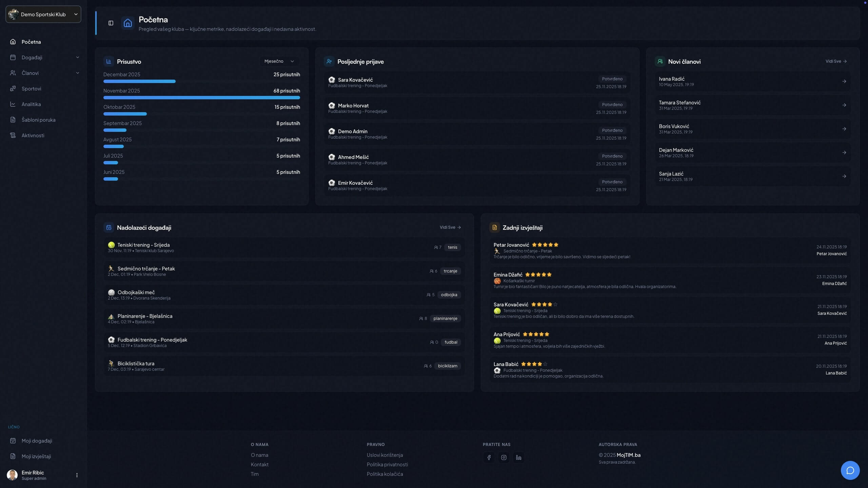This screenshot has height=488, width=868.
Task: Expand the Događaji section chevron
Action: [x=78, y=57]
